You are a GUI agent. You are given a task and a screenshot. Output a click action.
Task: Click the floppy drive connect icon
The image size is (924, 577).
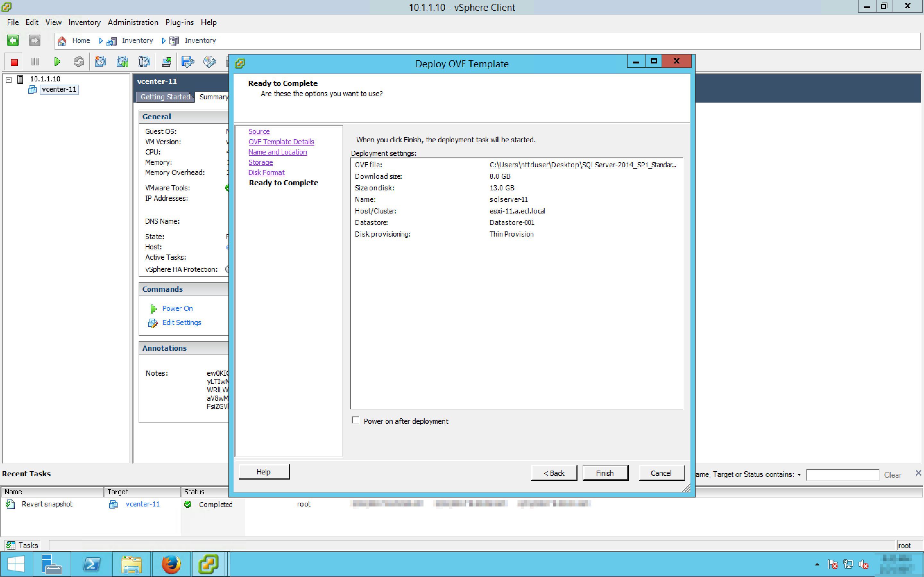[187, 62]
